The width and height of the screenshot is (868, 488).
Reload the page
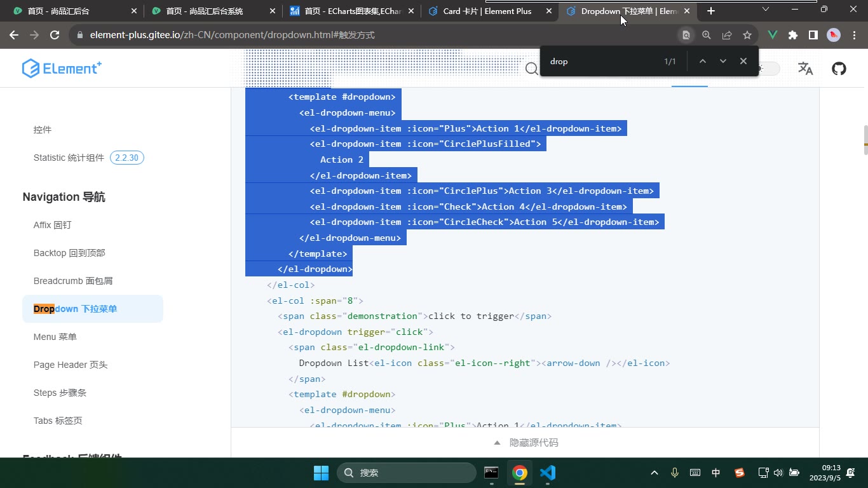55,35
